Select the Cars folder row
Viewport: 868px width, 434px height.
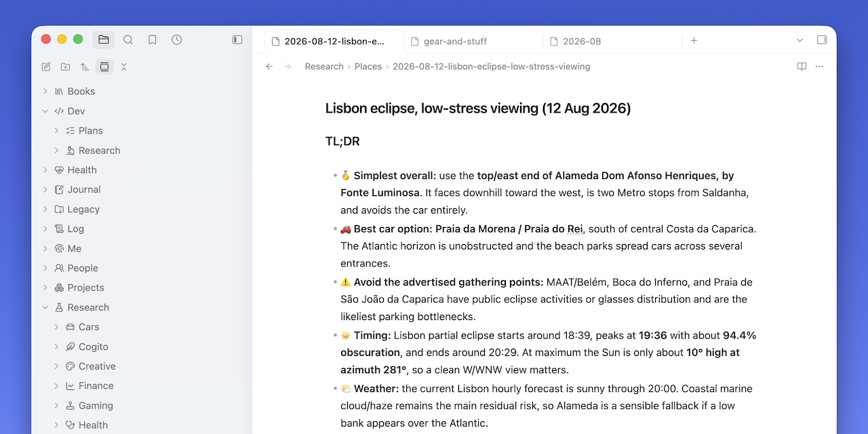(141, 327)
